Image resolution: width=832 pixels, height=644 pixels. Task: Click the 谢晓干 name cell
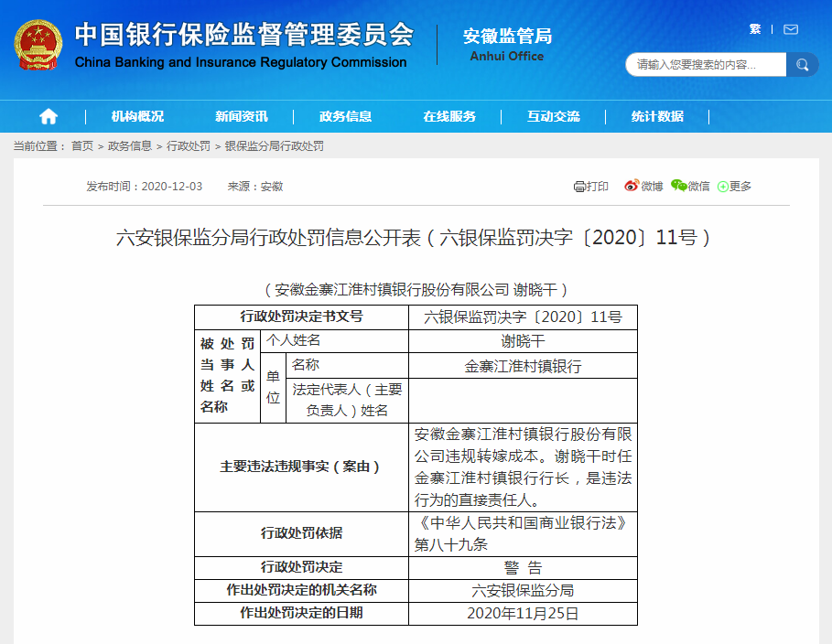click(523, 341)
